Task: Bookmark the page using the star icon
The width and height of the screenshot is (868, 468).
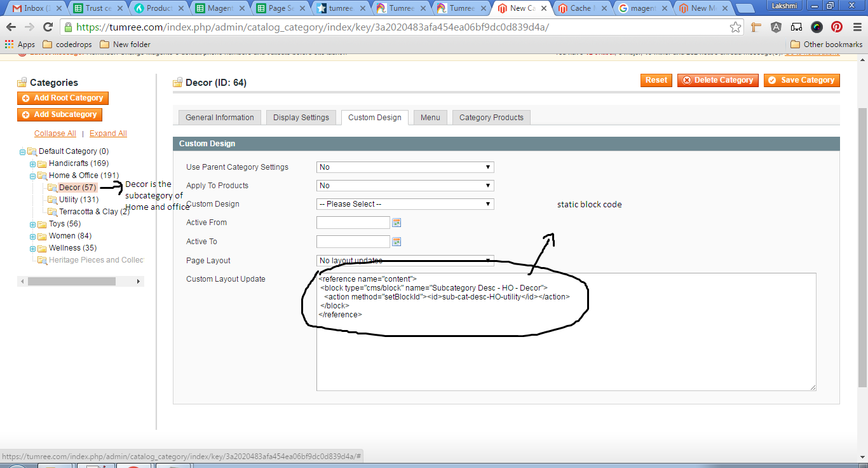Action: (735, 27)
